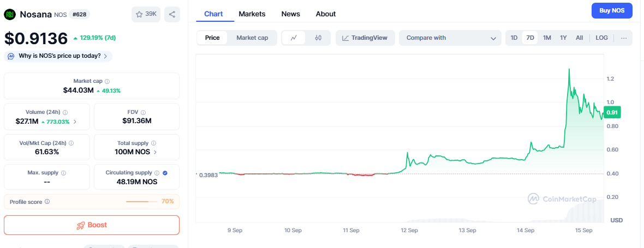Image resolution: width=644 pixels, height=248 pixels.
Task: Switch chart to Market cap
Action: [252, 38]
